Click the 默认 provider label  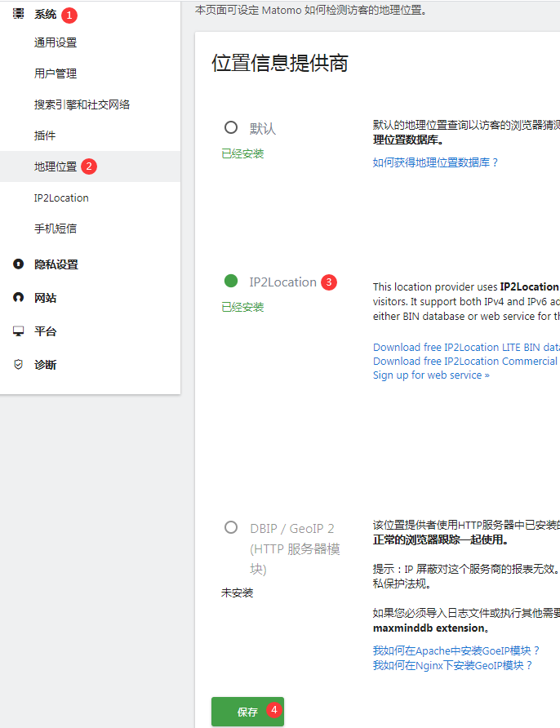pos(263,129)
